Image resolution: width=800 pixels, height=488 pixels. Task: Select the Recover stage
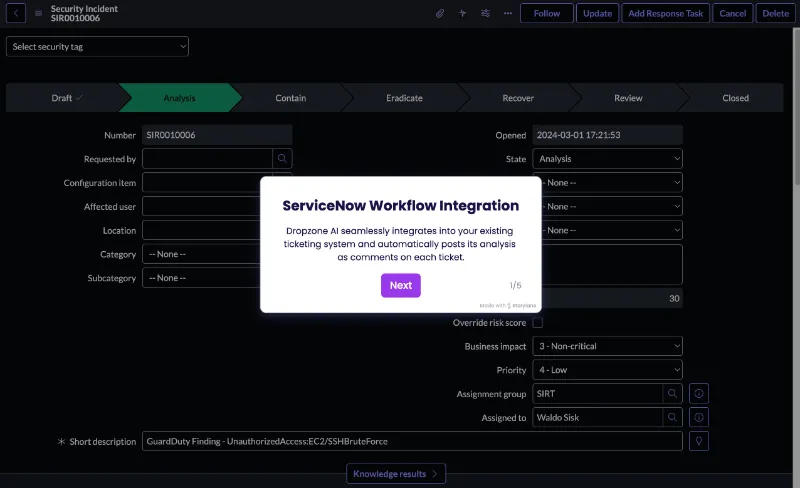(x=518, y=98)
